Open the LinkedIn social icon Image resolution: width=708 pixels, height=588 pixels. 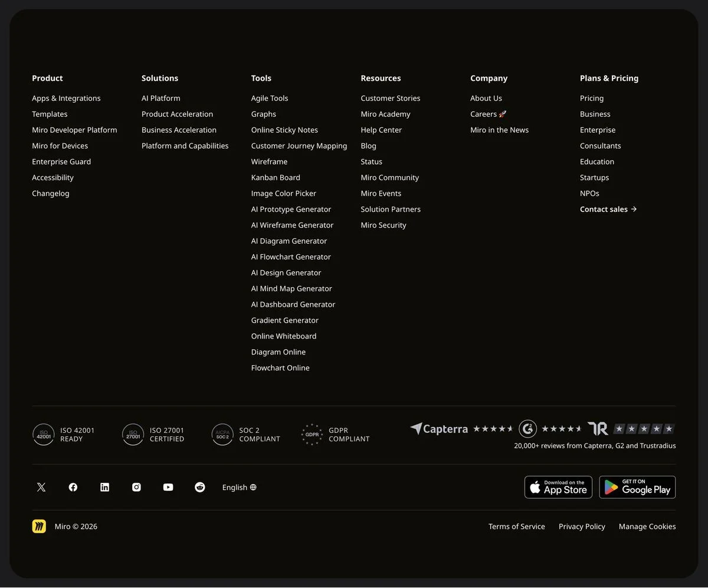point(105,487)
